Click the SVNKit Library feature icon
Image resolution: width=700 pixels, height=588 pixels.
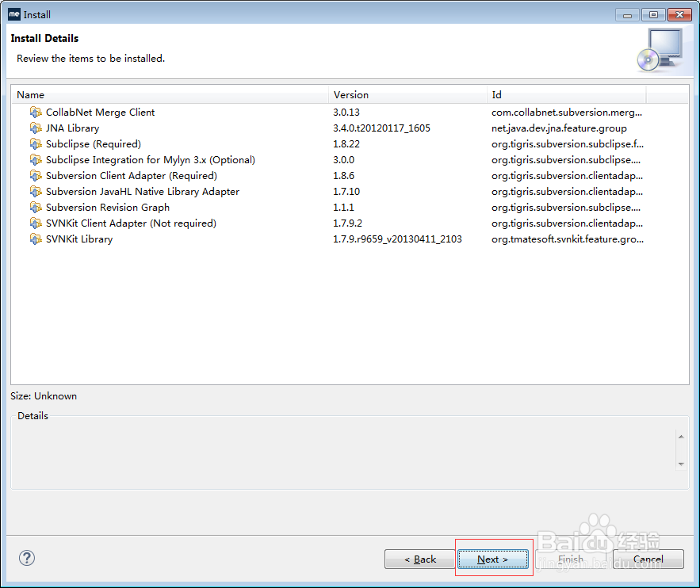point(36,239)
